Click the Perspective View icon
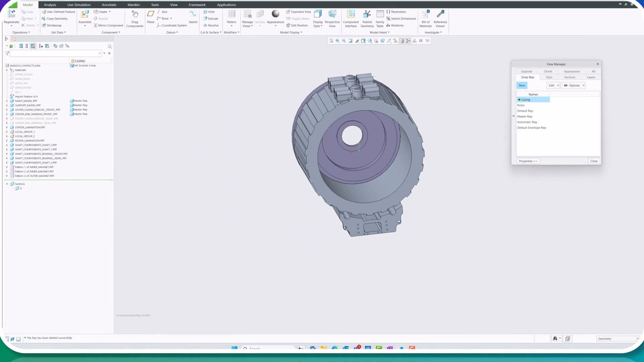 pyautogui.click(x=332, y=14)
